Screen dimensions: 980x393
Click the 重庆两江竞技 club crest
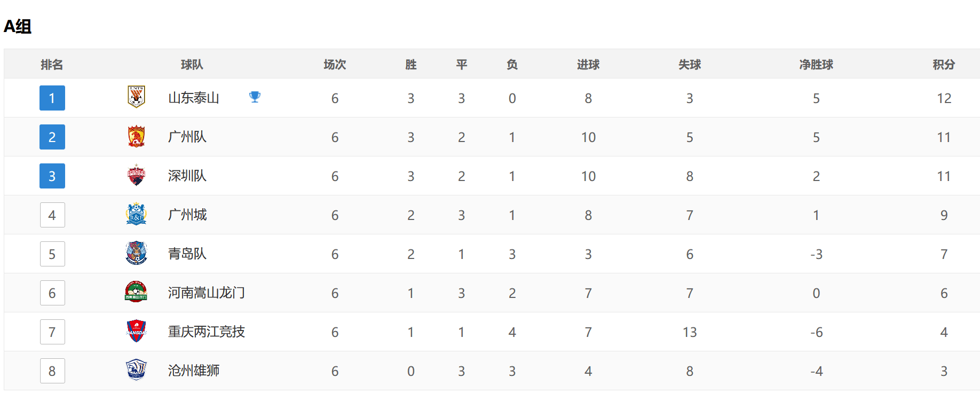click(136, 331)
